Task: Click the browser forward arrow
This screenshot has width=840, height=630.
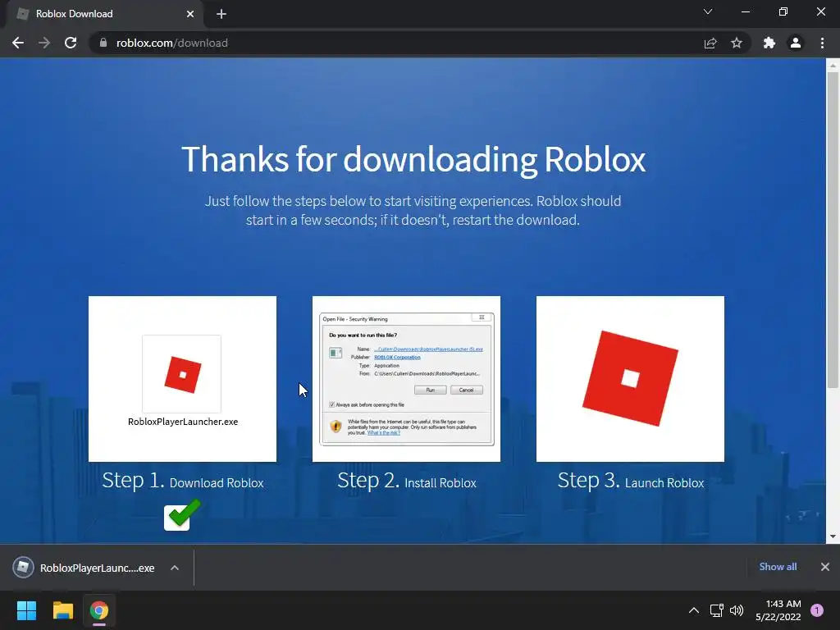Action: [x=44, y=43]
